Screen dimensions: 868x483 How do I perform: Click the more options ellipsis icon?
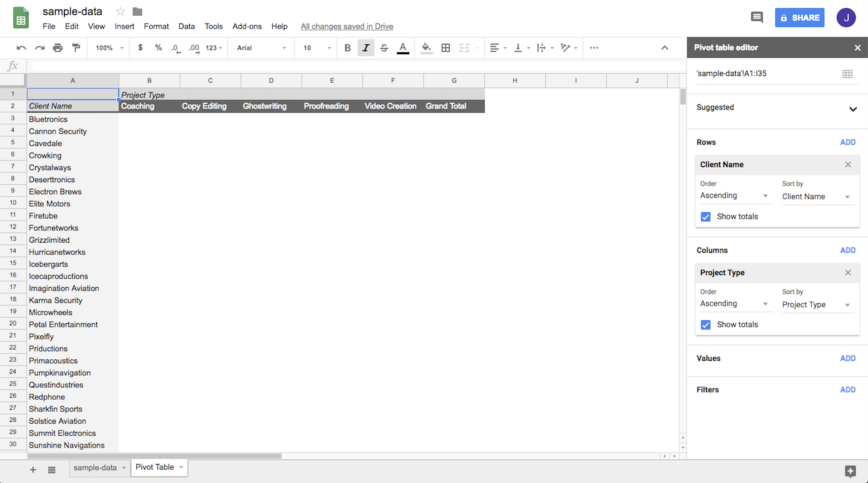pyautogui.click(x=594, y=48)
